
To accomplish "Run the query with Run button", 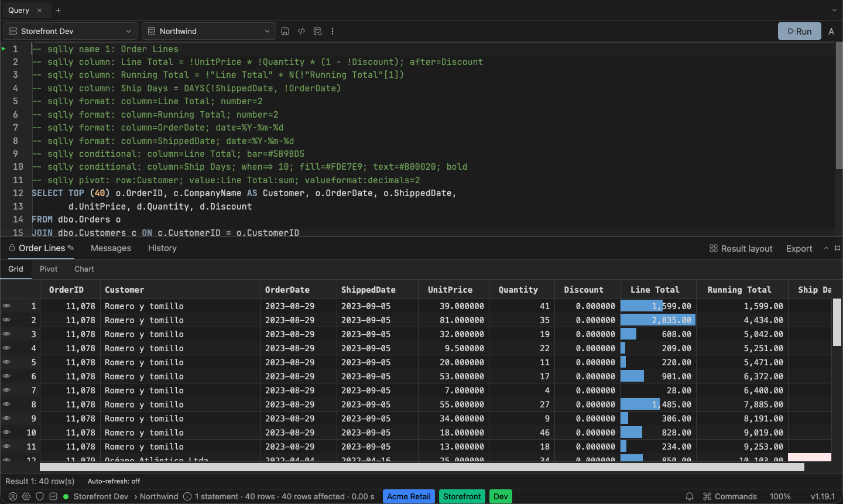I will pos(800,31).
